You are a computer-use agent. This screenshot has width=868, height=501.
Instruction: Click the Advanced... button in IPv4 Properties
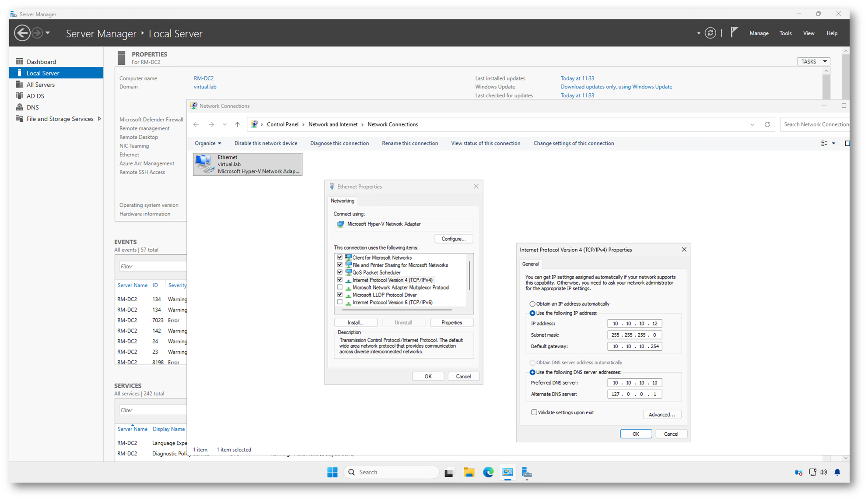pos(662,414)
